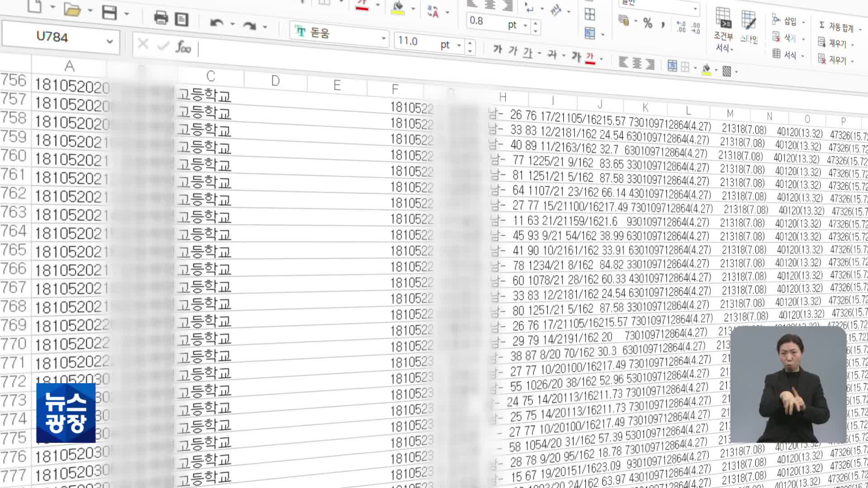This screenshot has width=868, height=488.
Task: Open the dropdown arrow beside the save icon
Action: 127,14
